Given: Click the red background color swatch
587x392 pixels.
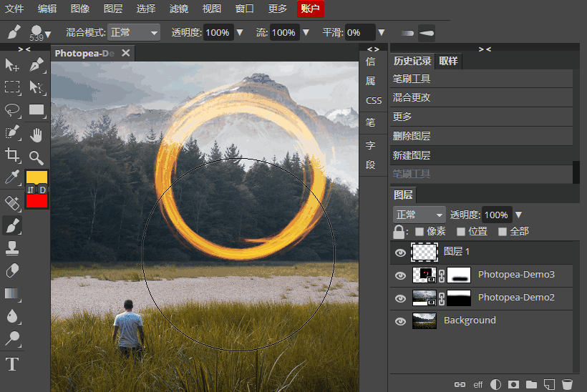Looking at the screenshot, I should coord(37,201).
